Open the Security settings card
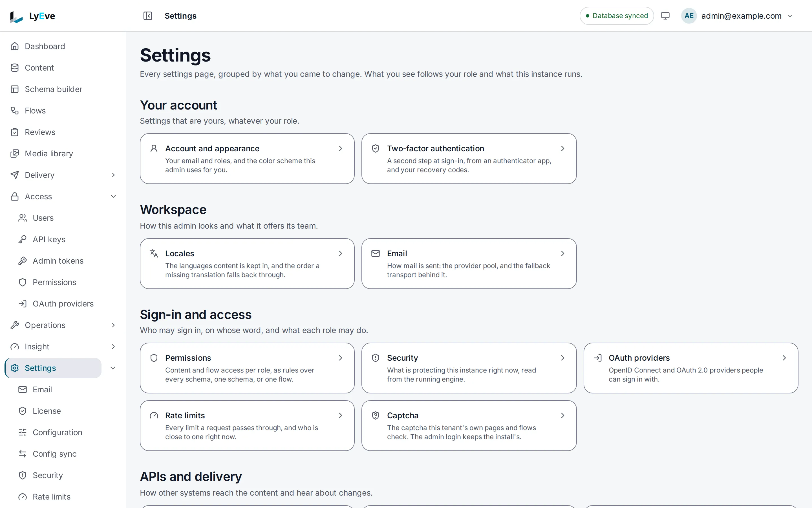The width and height of the screenshot is (812, 508). pos(469,368)
